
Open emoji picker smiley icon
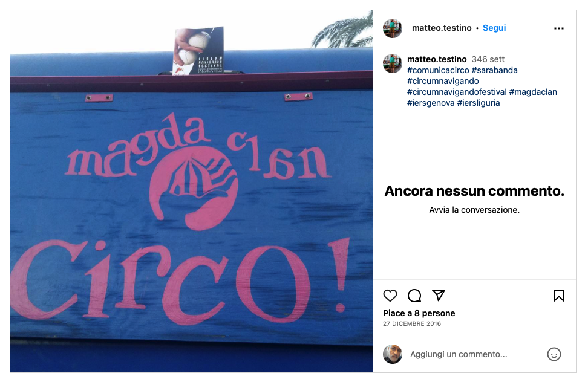[x=554, y=354]
